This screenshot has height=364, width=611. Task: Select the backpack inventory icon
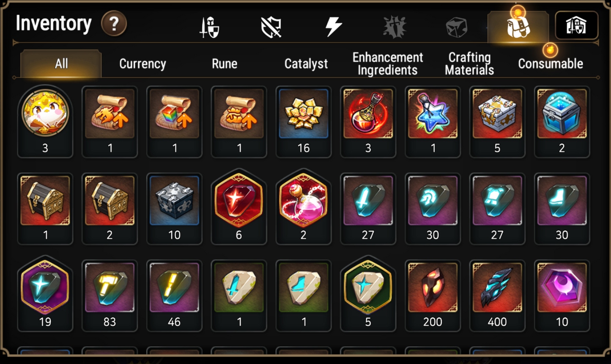tap(518, 27)
